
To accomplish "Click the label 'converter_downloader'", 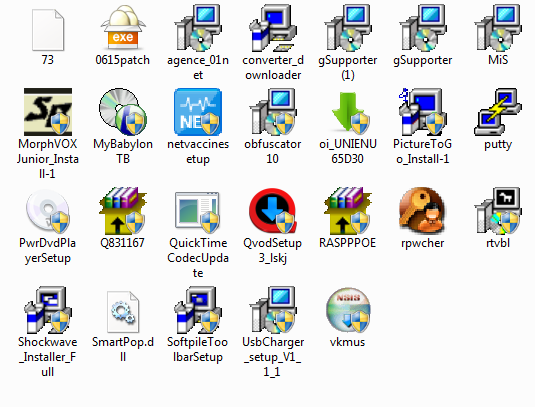I will coord(273,67).
